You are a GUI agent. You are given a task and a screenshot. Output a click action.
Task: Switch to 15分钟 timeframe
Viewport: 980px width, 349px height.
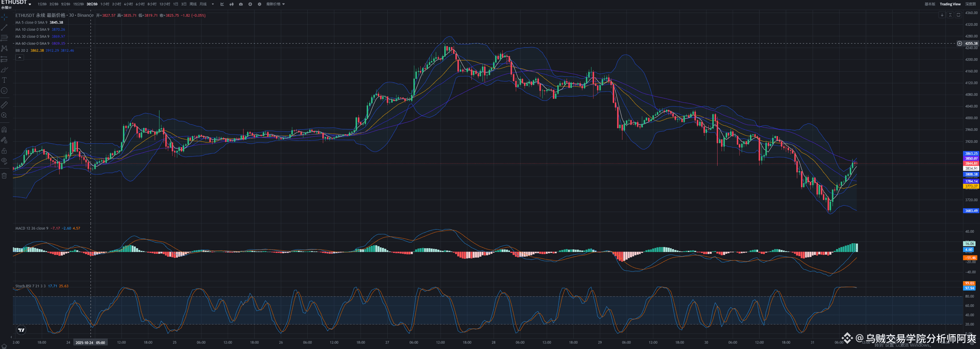78,4
